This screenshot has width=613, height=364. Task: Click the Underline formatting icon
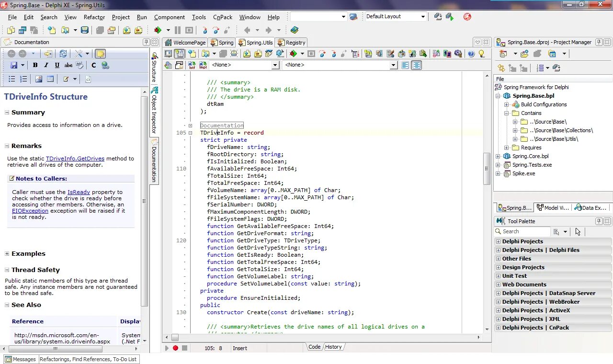pyautogui.click(x=57, y=65)
